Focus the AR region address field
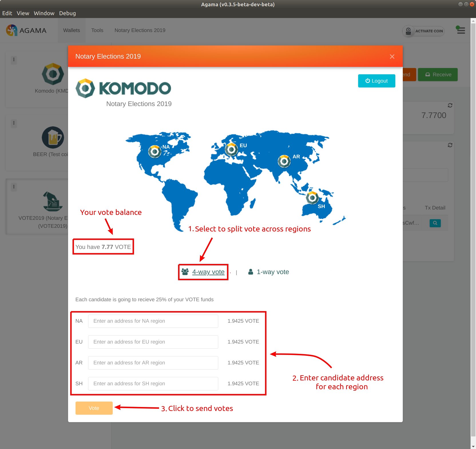This screenshot has width=476, height=449. 153,363
